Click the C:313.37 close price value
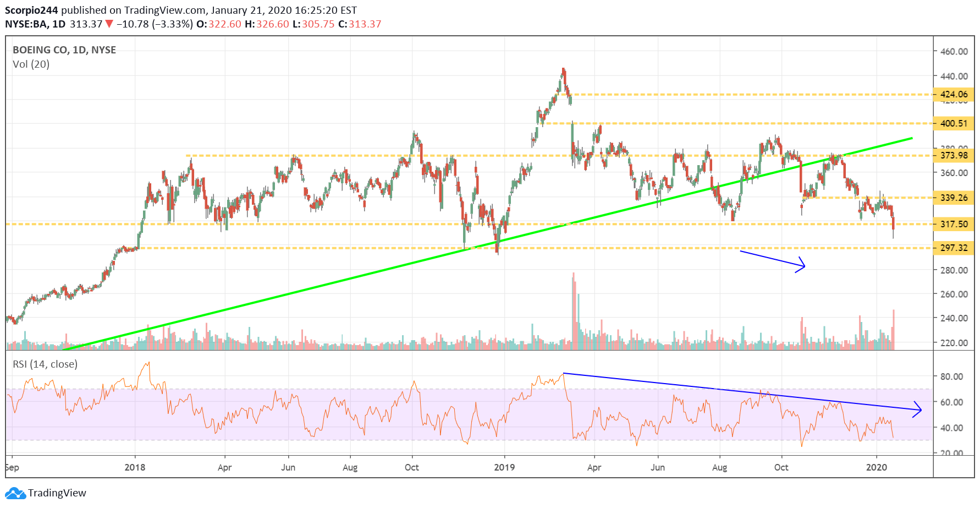The image size is (980, 508). (x=360, y=24)
